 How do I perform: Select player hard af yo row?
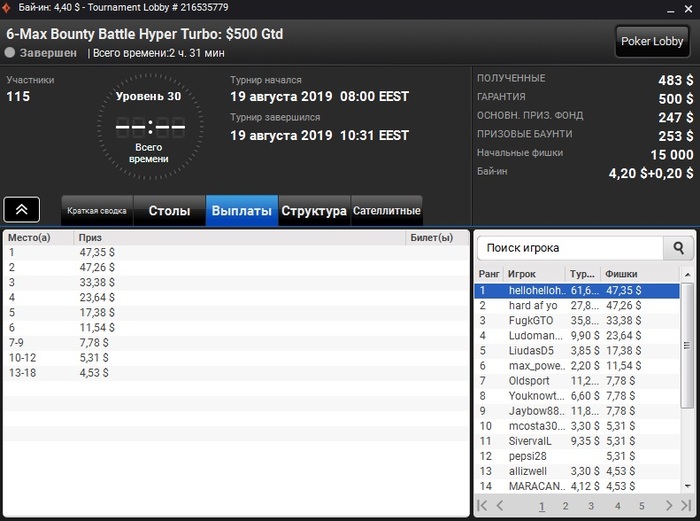(577, 305)
